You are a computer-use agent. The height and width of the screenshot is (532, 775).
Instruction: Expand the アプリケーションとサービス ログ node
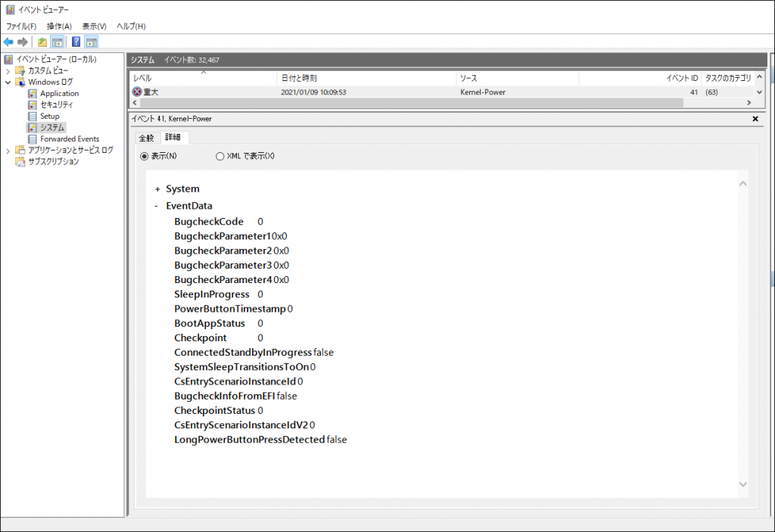(8, 151)
